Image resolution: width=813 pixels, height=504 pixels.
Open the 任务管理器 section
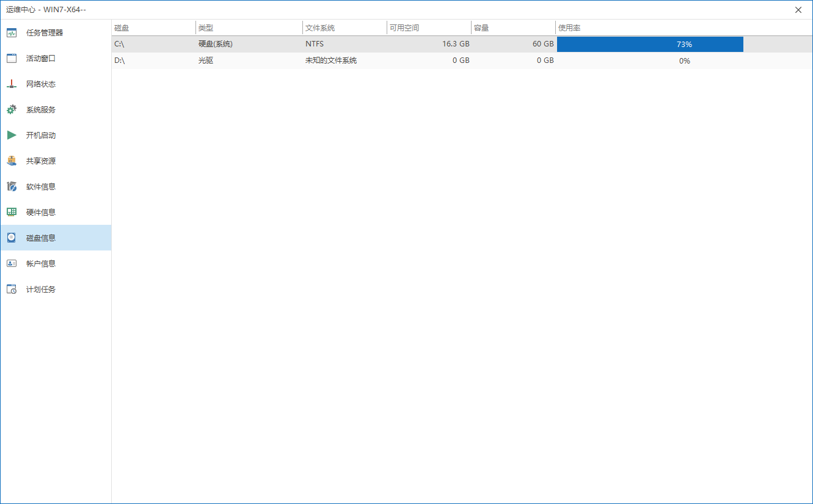pos(56,32)
